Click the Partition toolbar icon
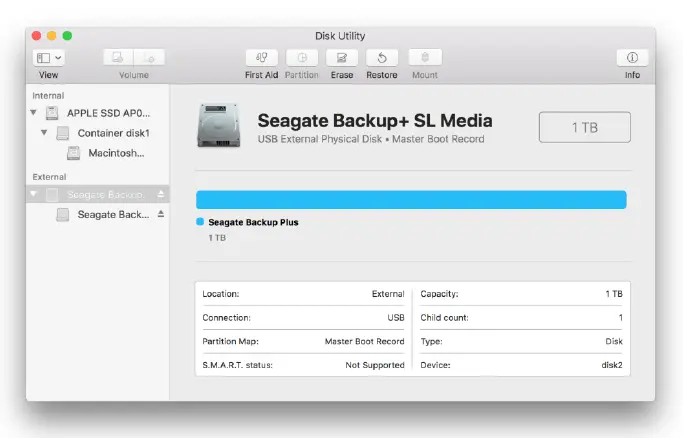The image size is (683, 438). click(302, 57)
